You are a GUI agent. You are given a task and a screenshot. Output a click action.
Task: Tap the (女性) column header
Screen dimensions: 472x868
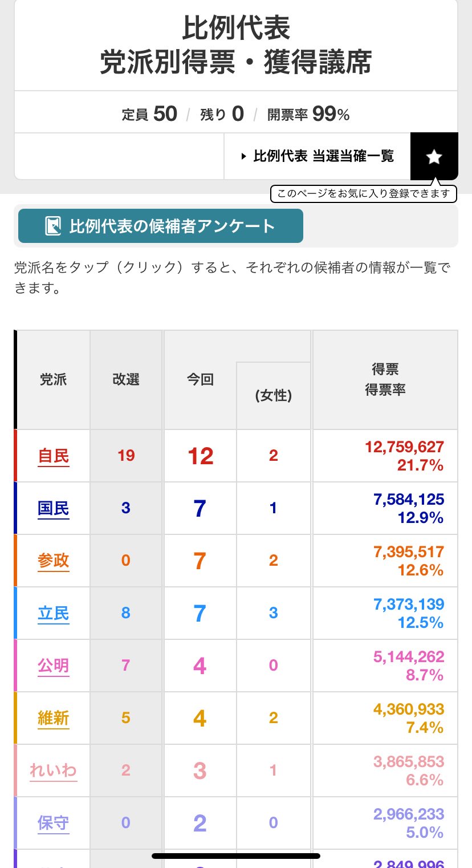tap(274, 395)
